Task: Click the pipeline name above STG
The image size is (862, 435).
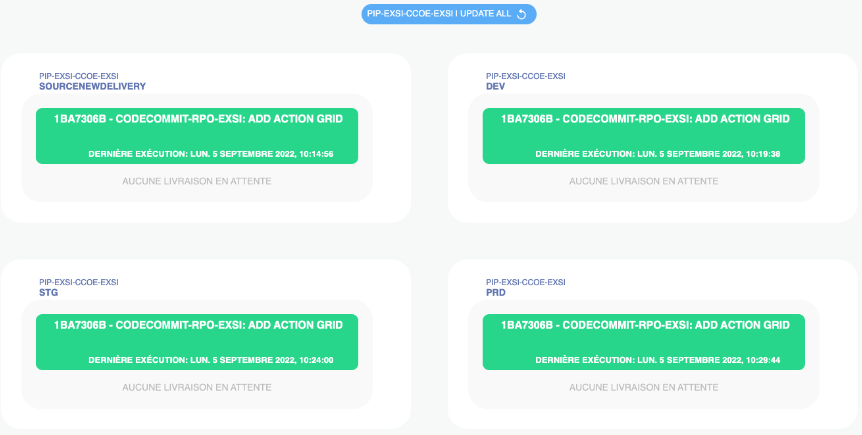Action: [79, 282]
